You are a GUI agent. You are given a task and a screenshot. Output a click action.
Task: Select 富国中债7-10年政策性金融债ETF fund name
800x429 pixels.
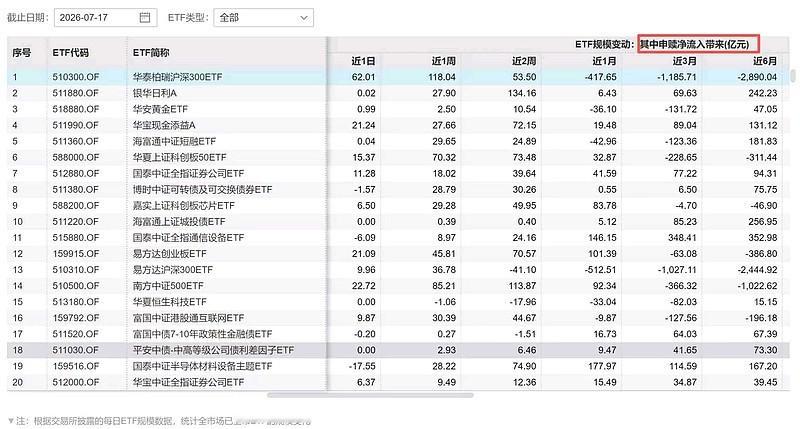(203, 334)
